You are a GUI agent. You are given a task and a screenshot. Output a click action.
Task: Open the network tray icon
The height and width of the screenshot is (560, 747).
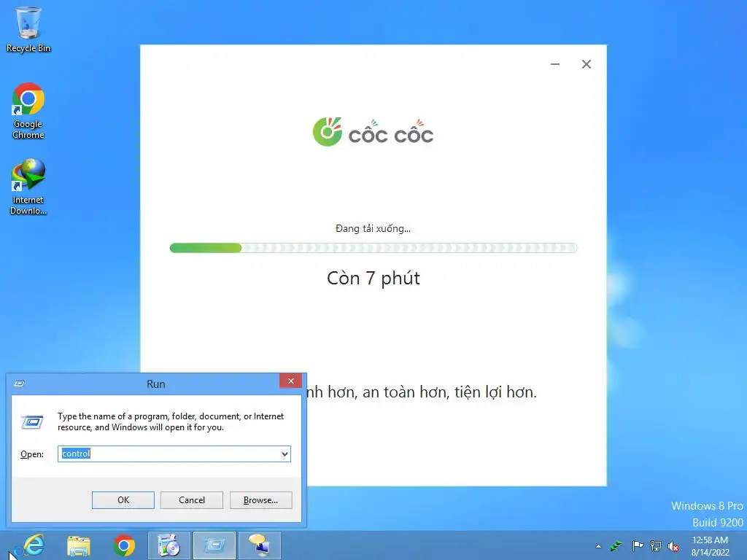656,545
